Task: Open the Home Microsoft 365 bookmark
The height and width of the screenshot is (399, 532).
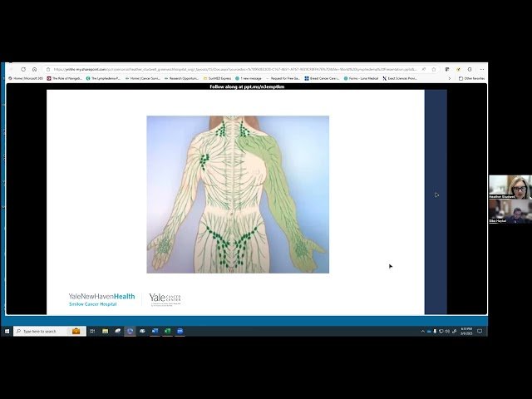Action: [x=26, y=78]
